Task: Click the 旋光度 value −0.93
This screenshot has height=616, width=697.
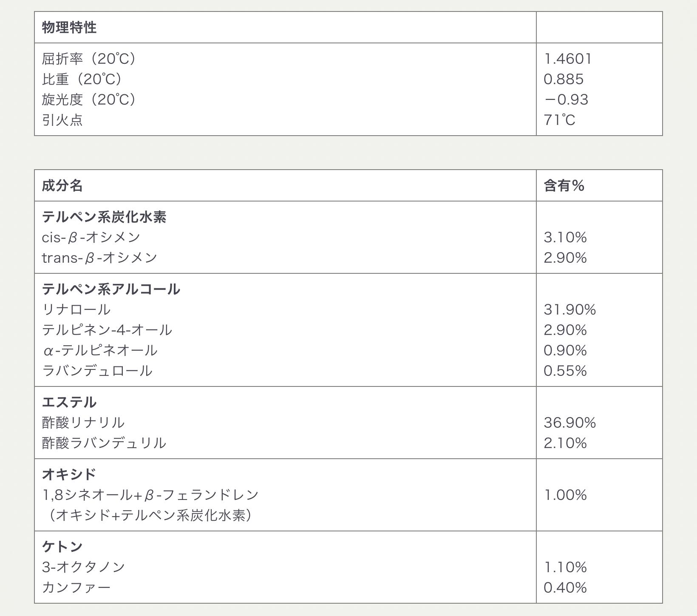Action: click(x=566, y=99)
